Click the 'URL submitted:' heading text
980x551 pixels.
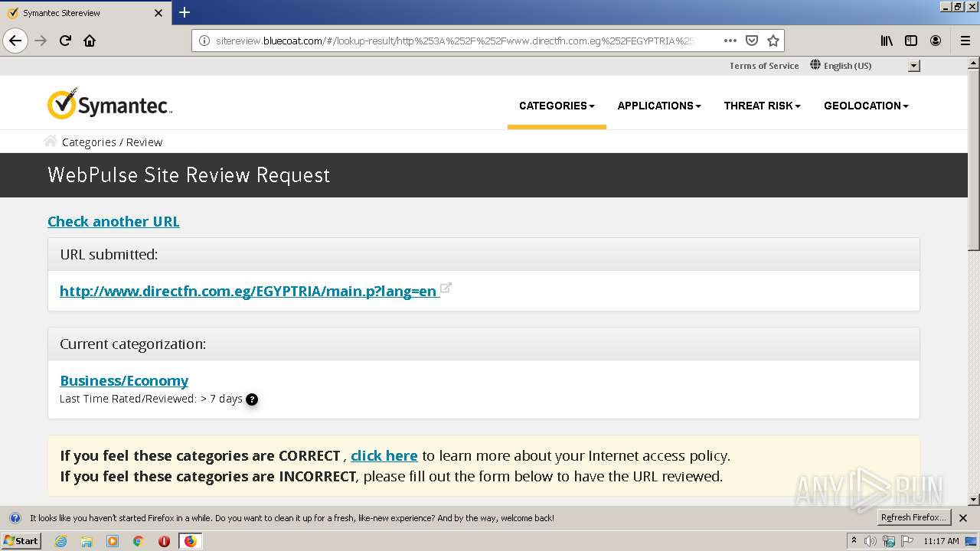click(109, 254)
